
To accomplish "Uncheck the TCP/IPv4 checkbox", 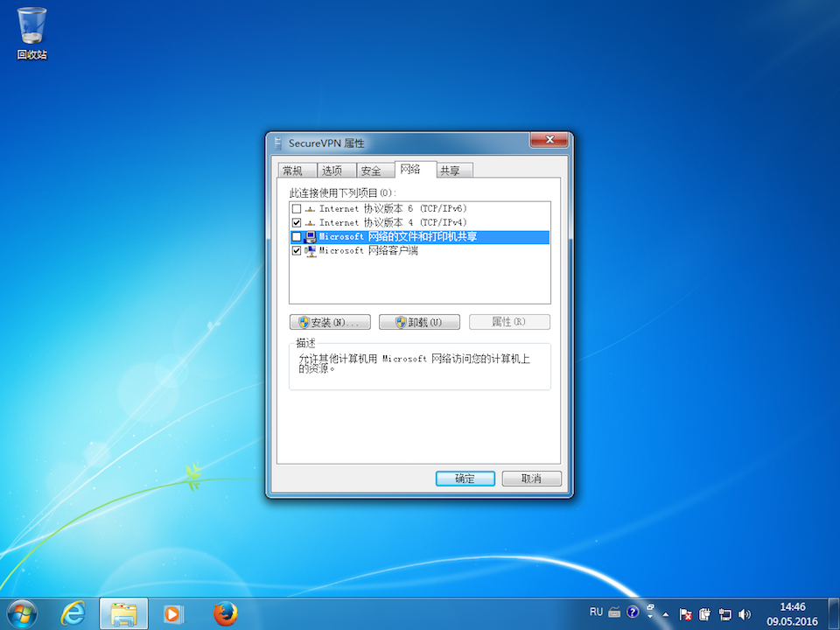I will 297,223.
